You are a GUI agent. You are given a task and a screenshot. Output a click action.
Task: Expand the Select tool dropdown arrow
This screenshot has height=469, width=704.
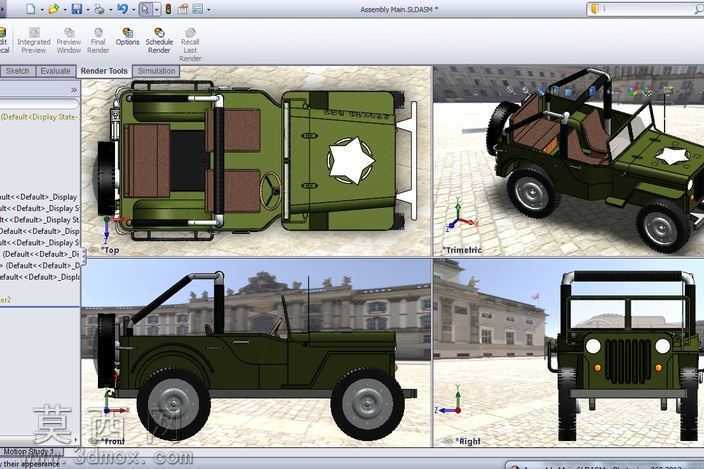pyautogui.click(x=157, y=9)
